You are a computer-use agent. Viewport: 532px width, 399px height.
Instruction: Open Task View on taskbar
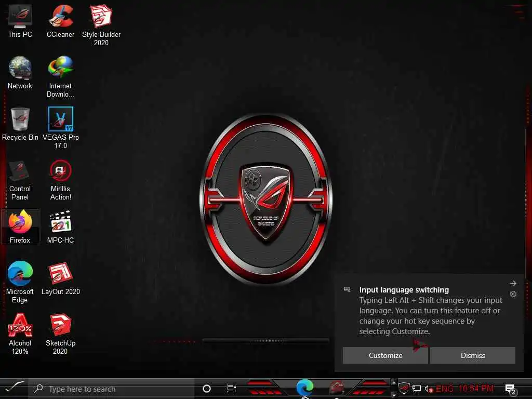tap(231, 389)
